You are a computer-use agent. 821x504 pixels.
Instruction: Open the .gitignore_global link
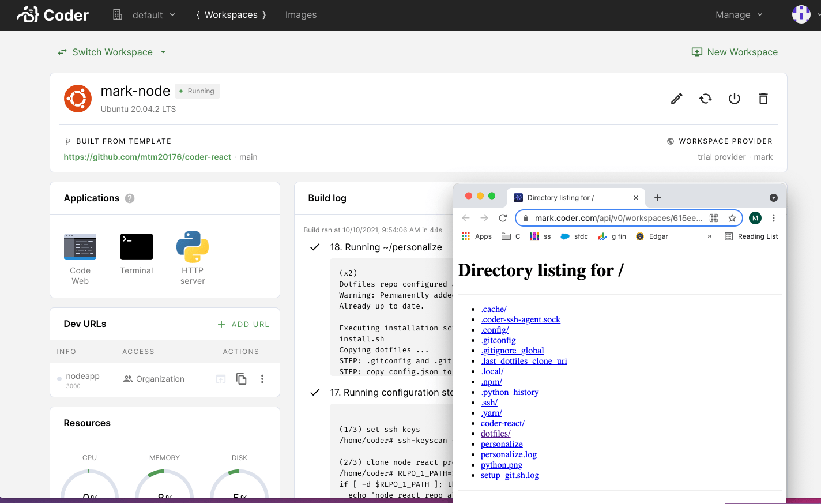coord(513,351)
